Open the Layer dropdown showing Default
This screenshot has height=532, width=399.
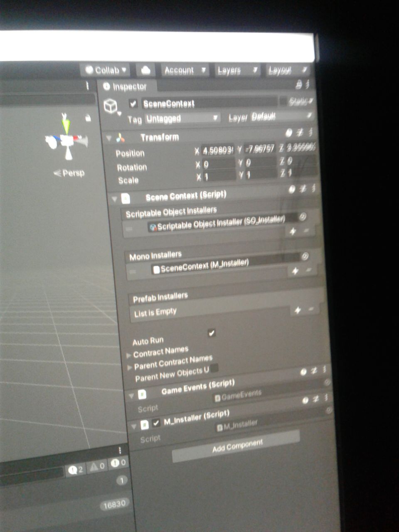tap(281, 116)
